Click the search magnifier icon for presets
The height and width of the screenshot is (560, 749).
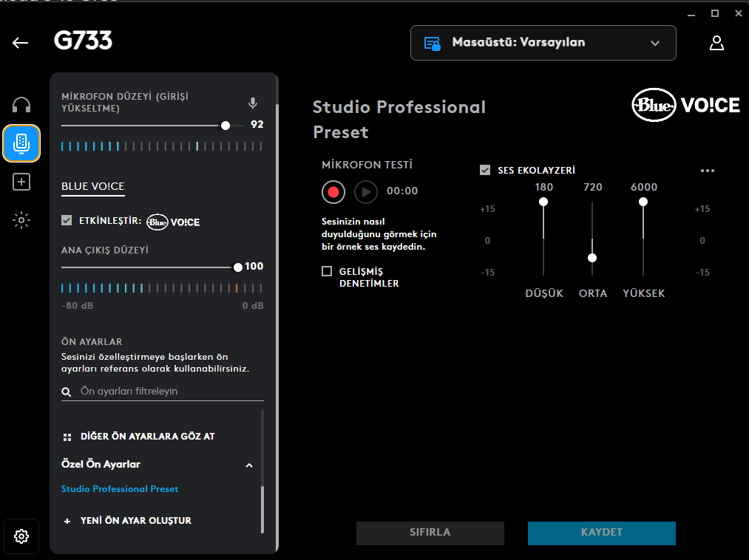(67, 392)
